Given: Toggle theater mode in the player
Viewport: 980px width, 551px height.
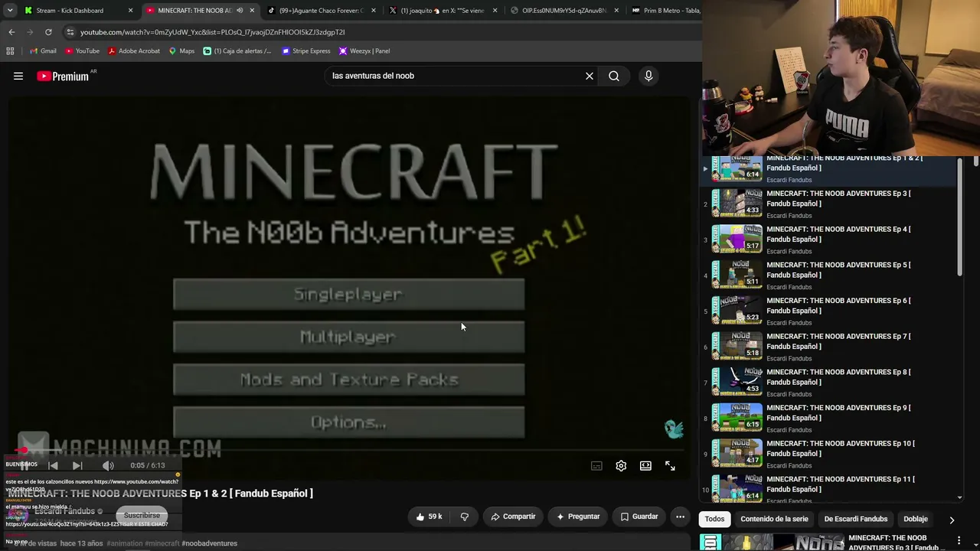Looking at the screenshot, I should pos(645,465).
